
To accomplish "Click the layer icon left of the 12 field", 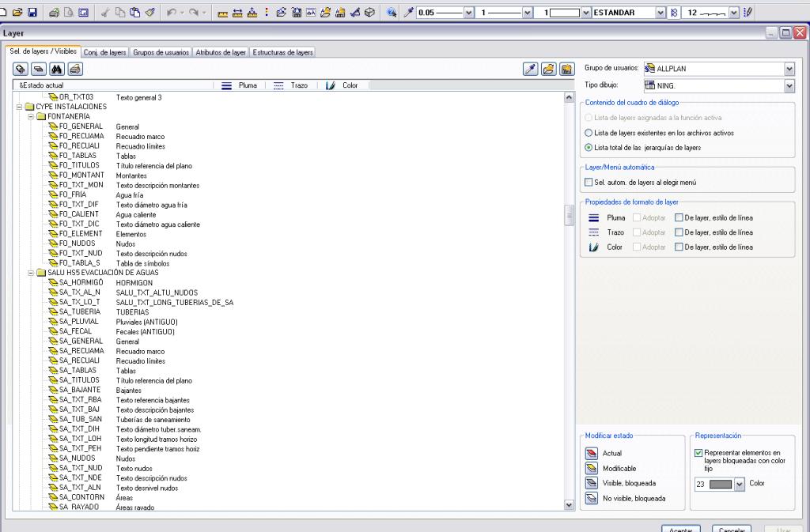I will [x=674, y=13].
